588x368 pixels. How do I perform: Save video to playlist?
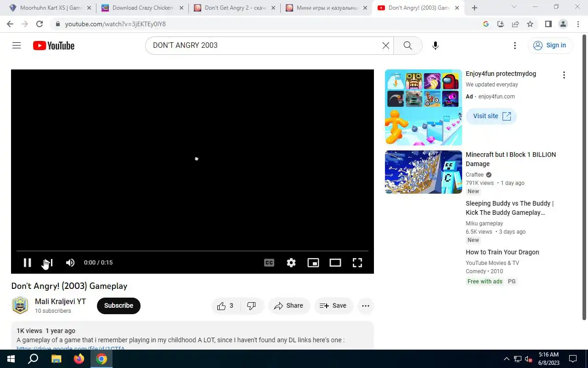click(334, 306)
